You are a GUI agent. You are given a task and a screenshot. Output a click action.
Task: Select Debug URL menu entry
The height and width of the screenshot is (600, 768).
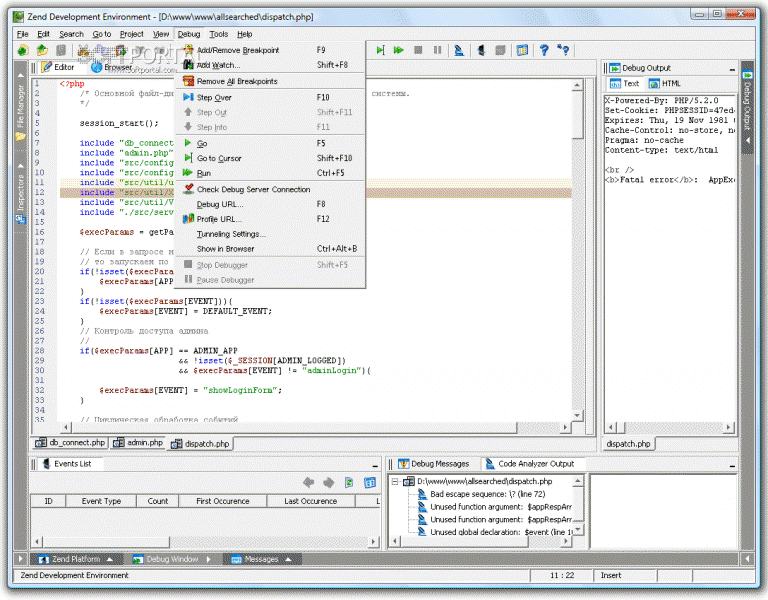(x=270, y=204)
